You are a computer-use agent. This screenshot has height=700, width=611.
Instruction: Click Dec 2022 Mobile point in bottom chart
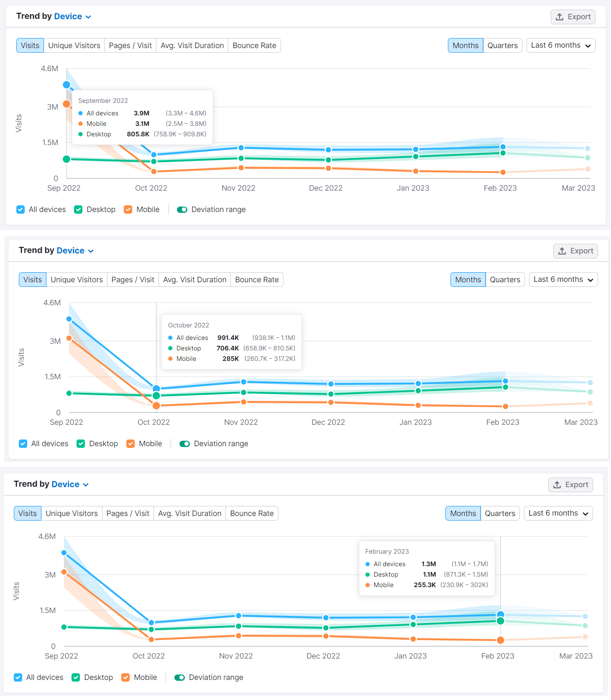pyautogui.click(x=326, y=636)
